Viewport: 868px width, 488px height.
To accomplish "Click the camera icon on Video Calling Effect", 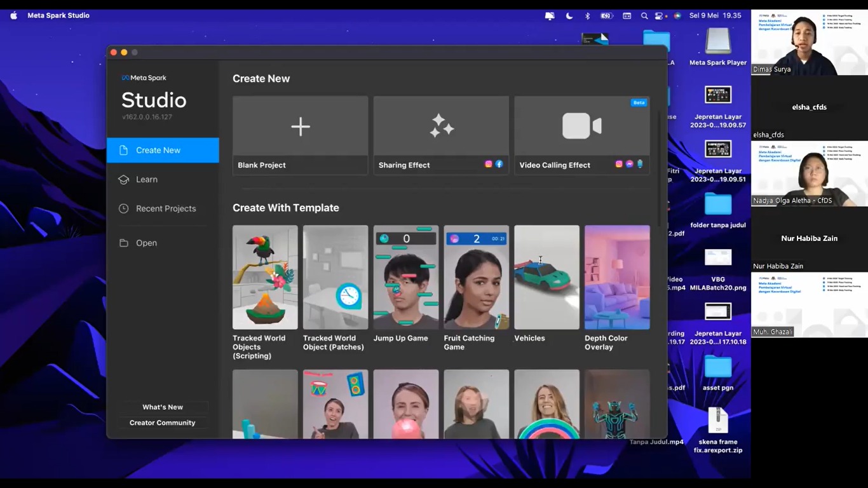I will 581,126.
